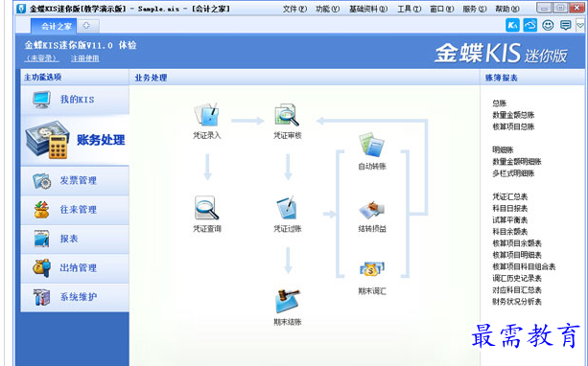Open the 凭证过账 voucher posting icon
This screenshot has height=366, width=588.
(x=287, y=208)
